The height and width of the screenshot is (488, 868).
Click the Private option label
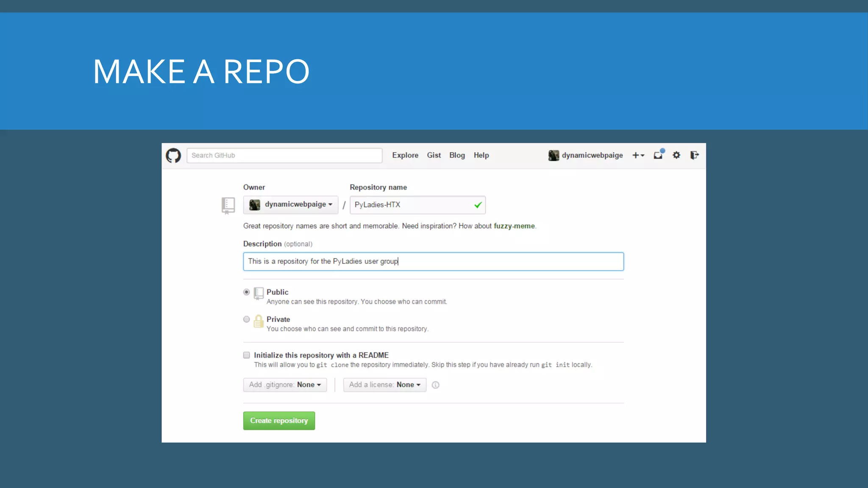[278, 319]
